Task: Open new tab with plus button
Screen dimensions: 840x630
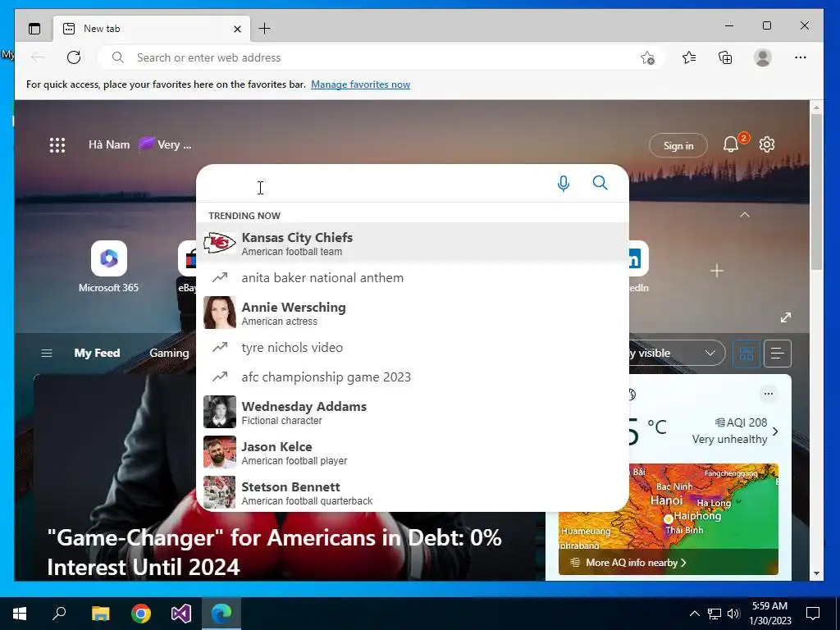Action: pos(265,29)
